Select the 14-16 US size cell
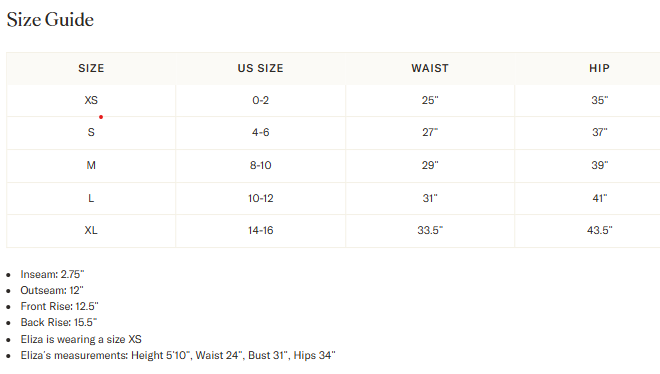Screen dimensions: 660x374 point(261,230)
